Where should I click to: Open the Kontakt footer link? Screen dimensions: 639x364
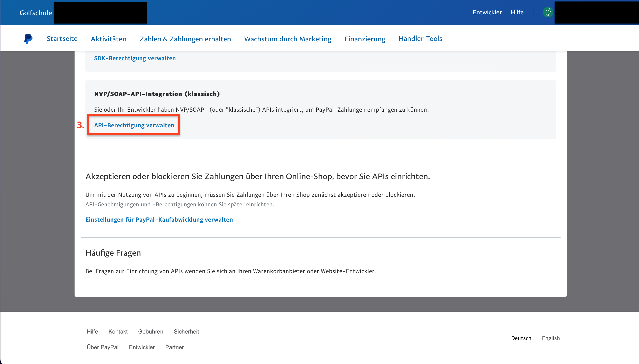click(118, 332)
